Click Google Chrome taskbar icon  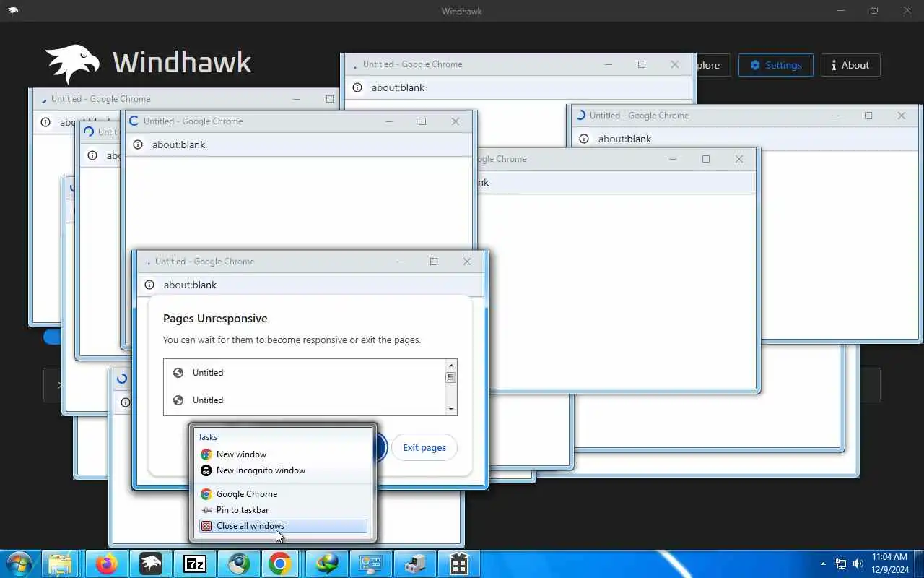pyautogui.click(x=280, y=564)
